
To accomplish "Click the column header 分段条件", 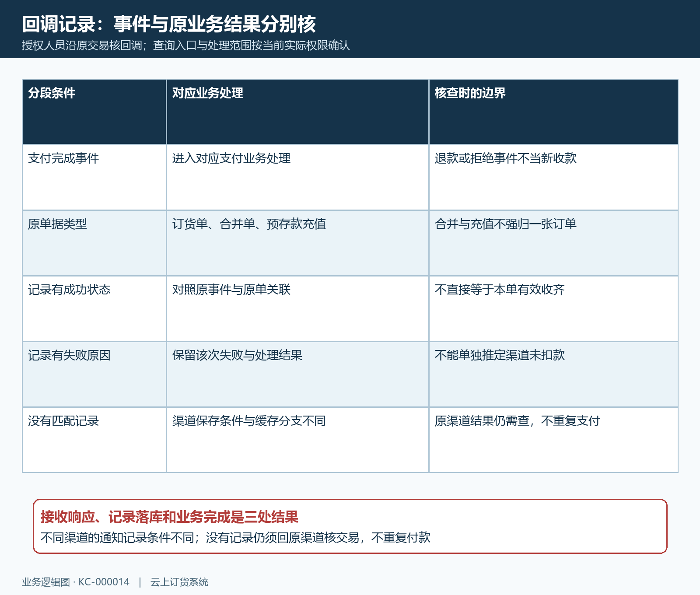I will point(94,112).
